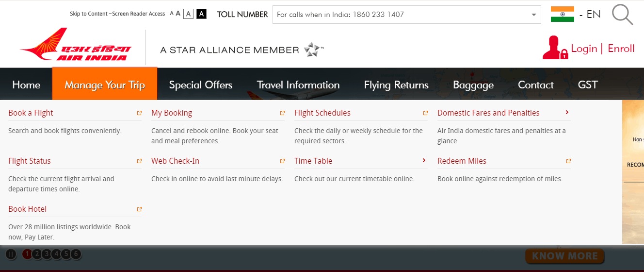Expand the Time Table chevron
Screen dimensions: 644x272
(x=424, y=161)
